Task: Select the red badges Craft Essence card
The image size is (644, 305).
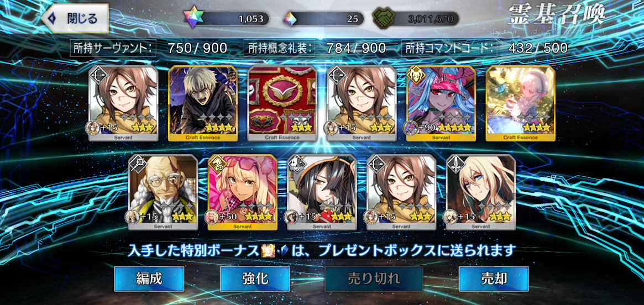Action: pos(282,103)
